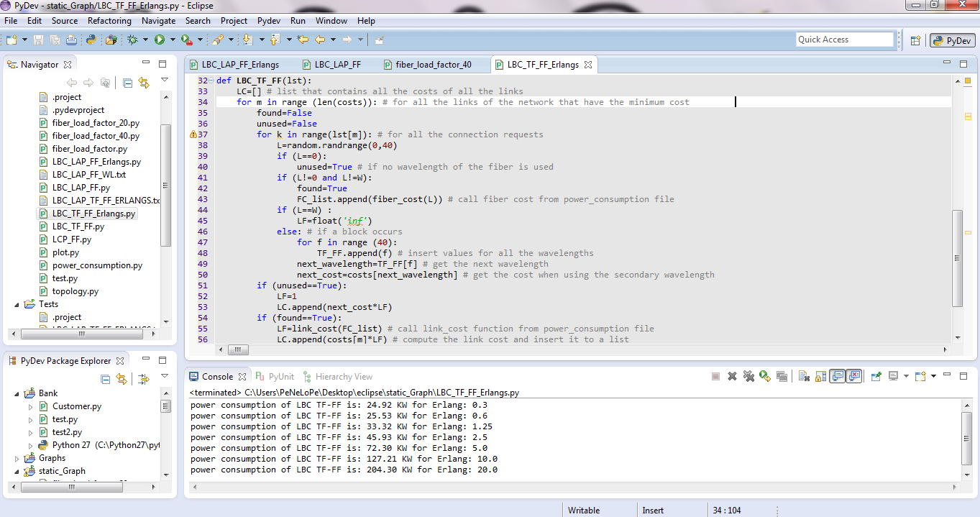Open the Refactoring menu
The height and width of the screenshot is (517, 980).
point(109,21)
